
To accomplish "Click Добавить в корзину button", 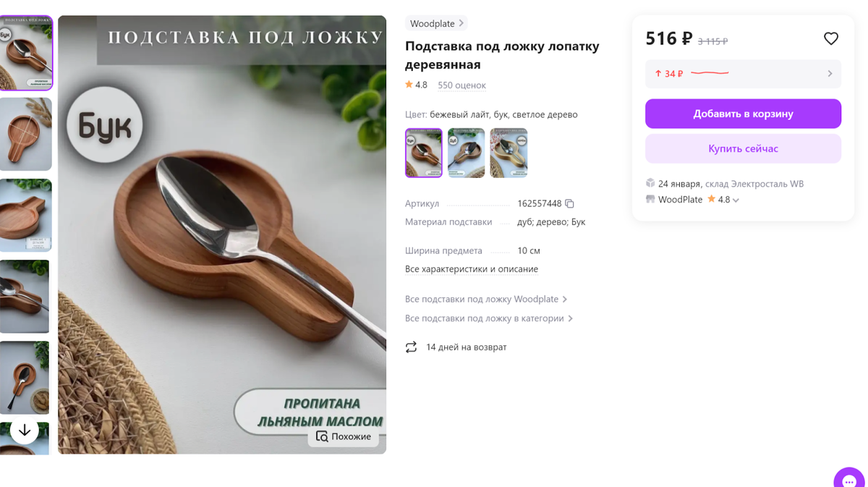I will [743, 114].
